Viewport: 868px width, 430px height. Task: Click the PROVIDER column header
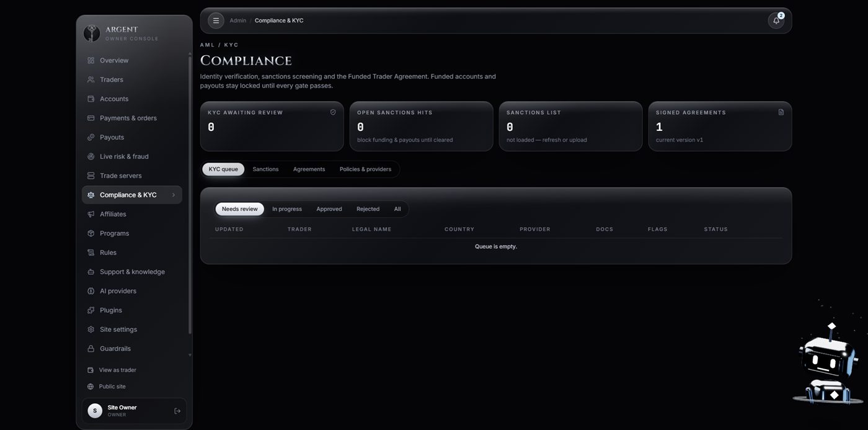click(535, 230)
